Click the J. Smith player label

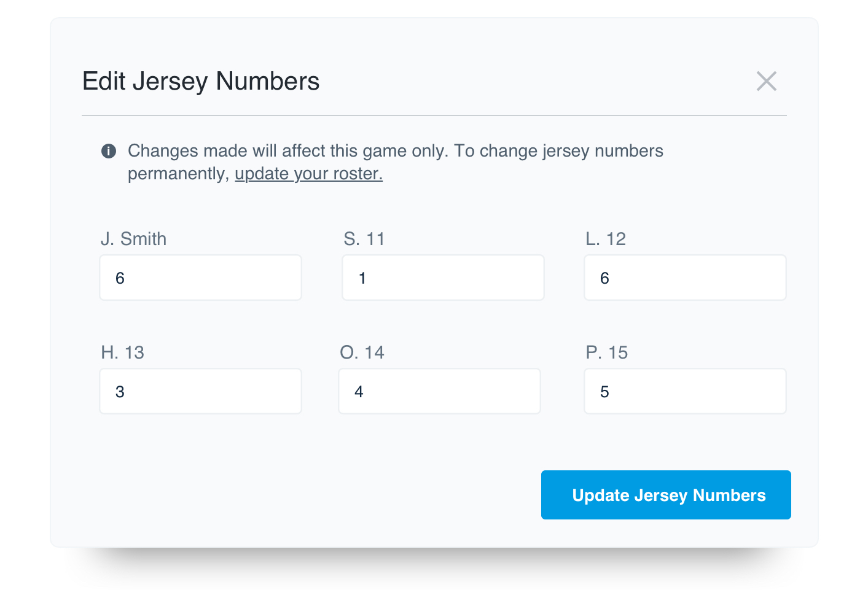[133, 239]
